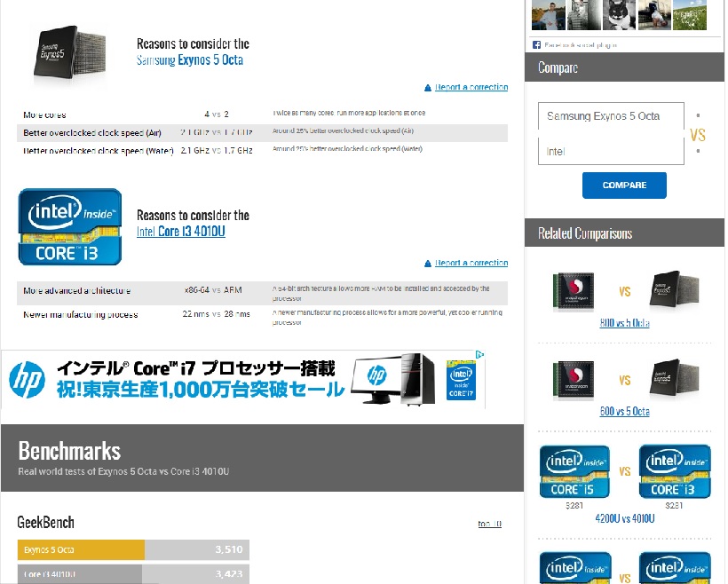
Task: Click the Related Comparisons sidebar heading
Action: pos(585,233)
